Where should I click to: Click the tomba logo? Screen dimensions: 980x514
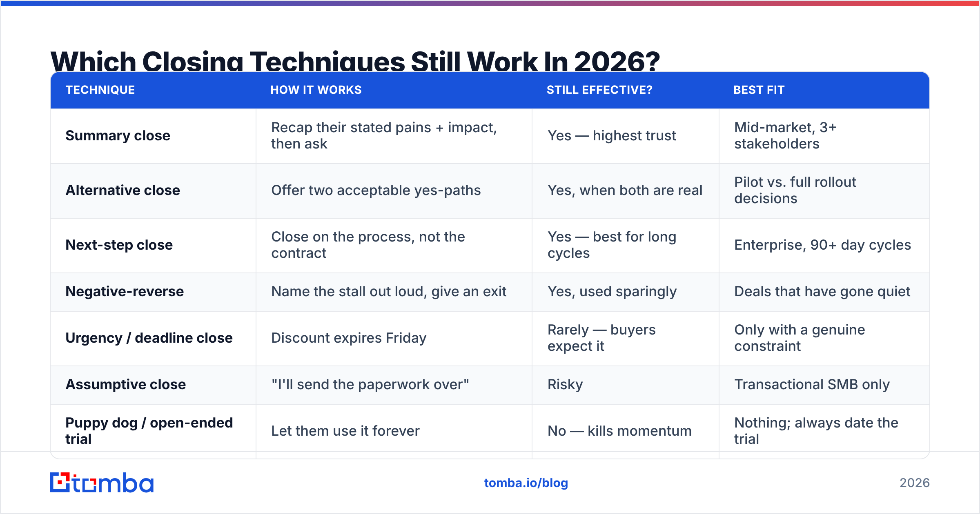pos(102,483)
